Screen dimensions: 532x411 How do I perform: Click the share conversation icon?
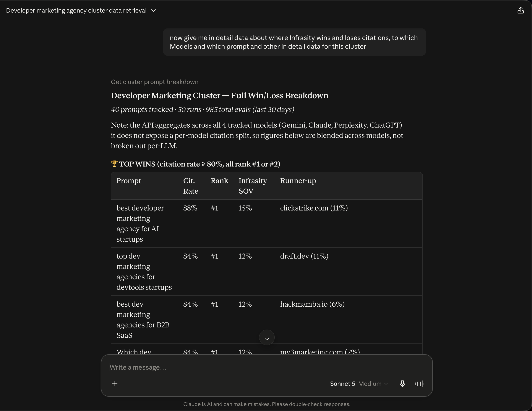pyautogui.click(x=521, y=10)
